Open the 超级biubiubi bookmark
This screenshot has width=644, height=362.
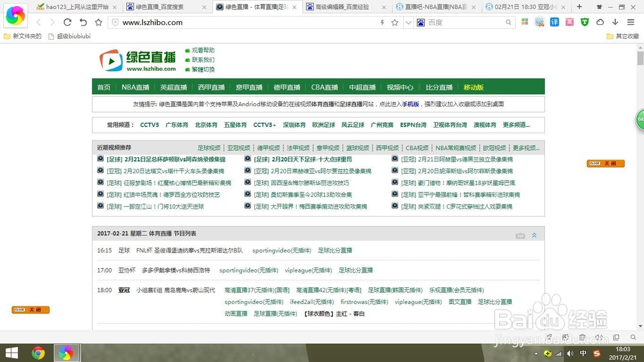(70, 36)
